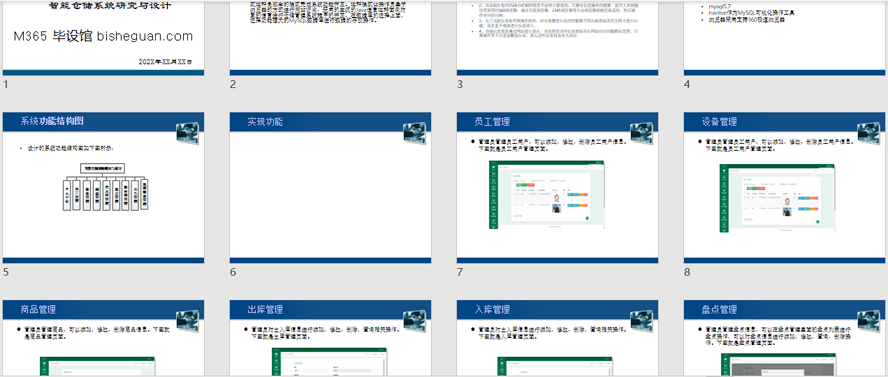Click slide number 8 label

687,272
